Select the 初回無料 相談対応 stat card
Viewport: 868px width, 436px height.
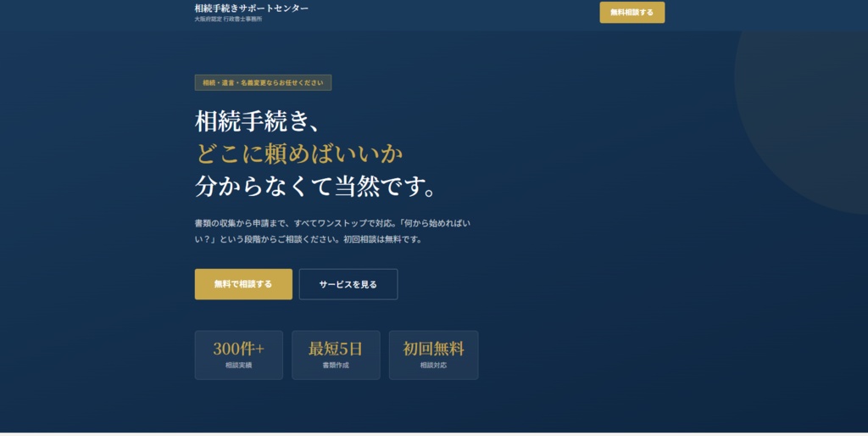433,355
